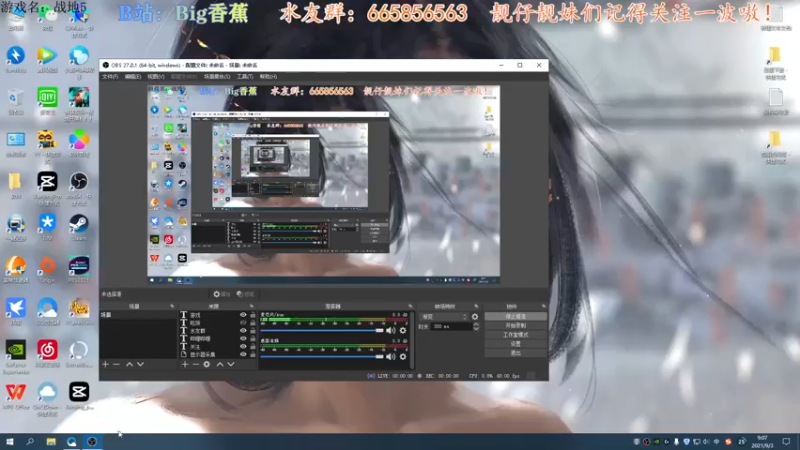Decrease transition duration with down arrow
The height and width of the screenshot is (450, 800).
click(476, 329)
